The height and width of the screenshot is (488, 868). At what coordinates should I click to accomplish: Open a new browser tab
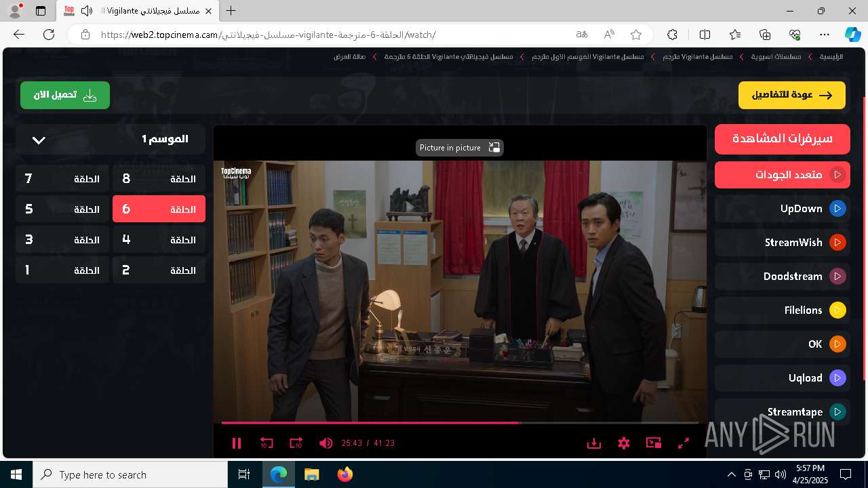click(231, 11)
